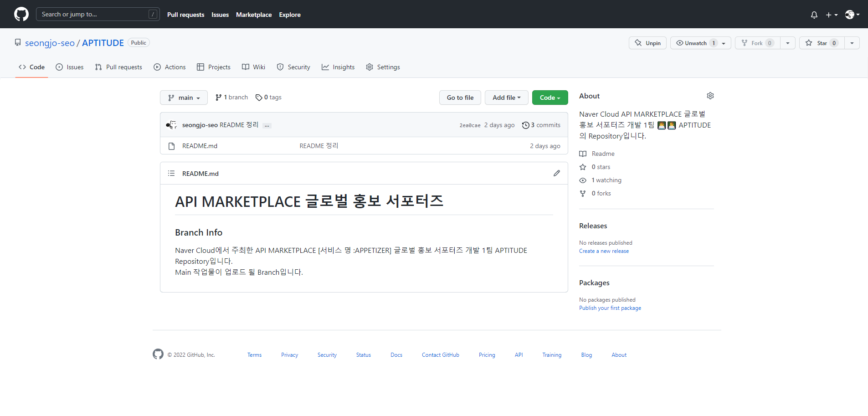Open the user avatar menu
868x416 pixels.
coord(852,15)
